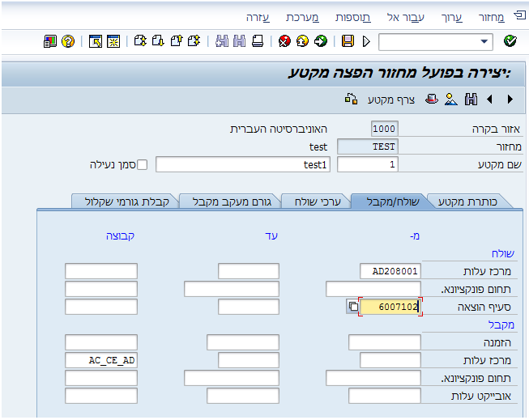The image size is (529, 420).
Task: Click the mountain overview icon
Action: (451, 100)
